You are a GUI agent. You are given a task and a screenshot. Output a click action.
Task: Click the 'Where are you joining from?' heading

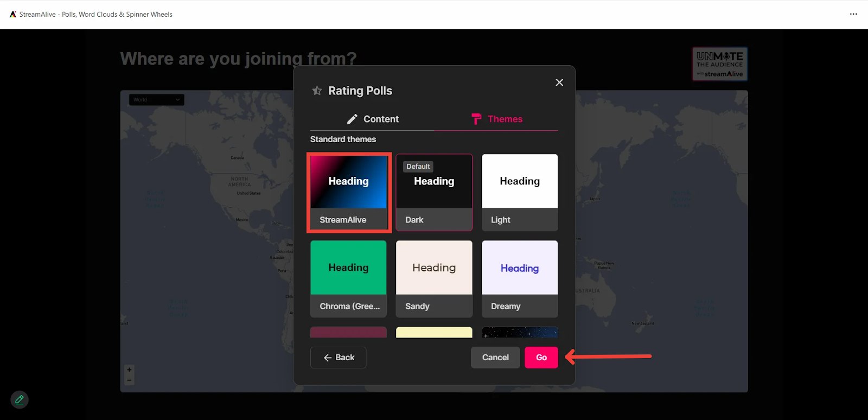click(x=239, y=59)
